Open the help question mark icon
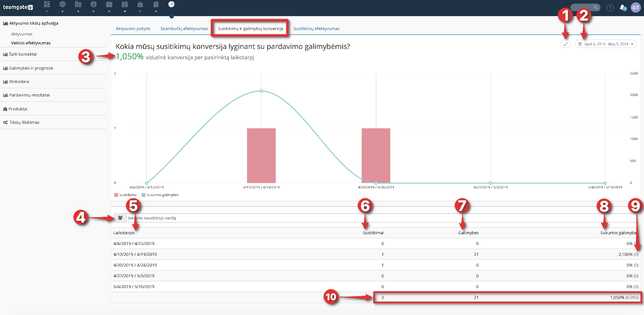This screenshot has width=644, height=315. point(610,8)
